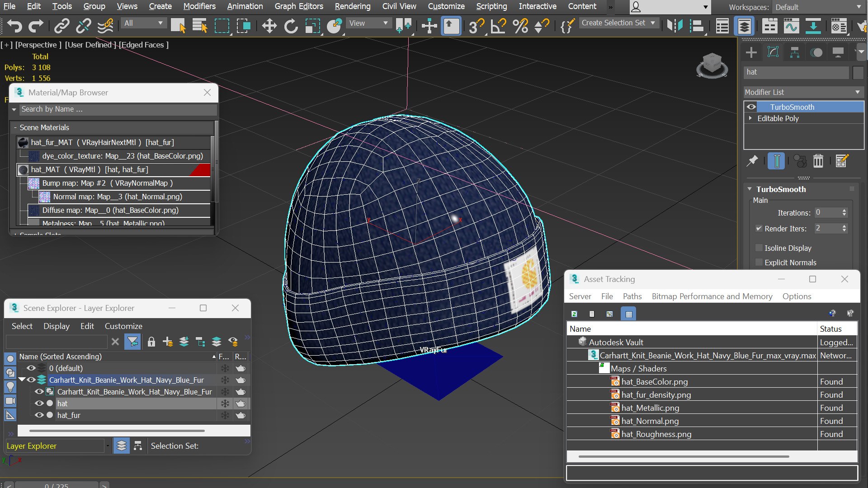Activate the Select and Scale tool
The height and width of the screenshot is (488, 868).
point(312,26)
